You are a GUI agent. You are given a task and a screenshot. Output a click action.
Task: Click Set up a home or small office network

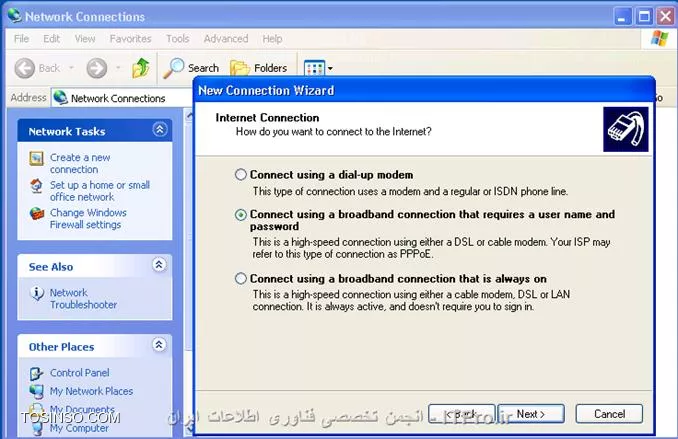click(x=100, y=191)
